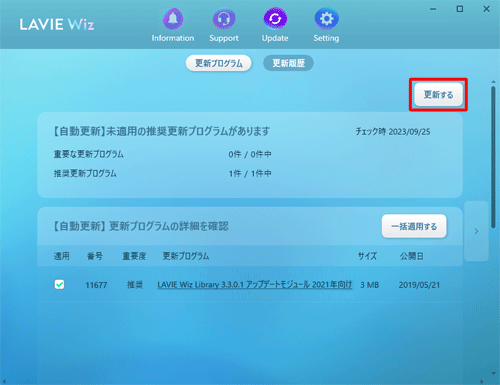This screenshot has width=500, height=385.
Task: Click the 1件 / 1件中 count
Action: coord(250,173)
